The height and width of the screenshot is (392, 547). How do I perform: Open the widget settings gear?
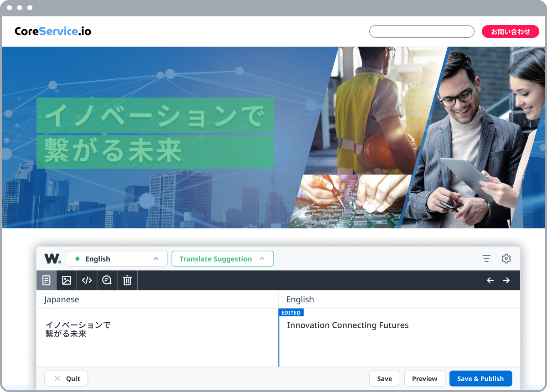[506, 258]
